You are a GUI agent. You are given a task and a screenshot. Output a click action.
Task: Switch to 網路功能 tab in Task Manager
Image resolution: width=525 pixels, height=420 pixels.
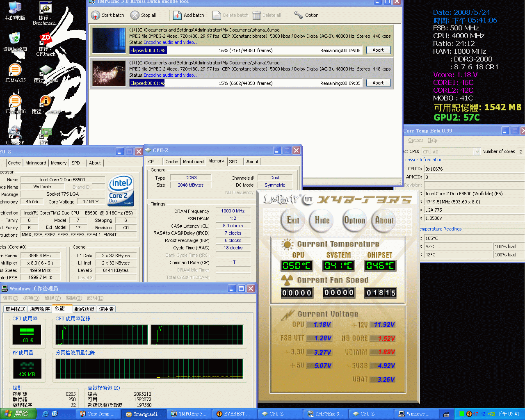tap(84, 309)
